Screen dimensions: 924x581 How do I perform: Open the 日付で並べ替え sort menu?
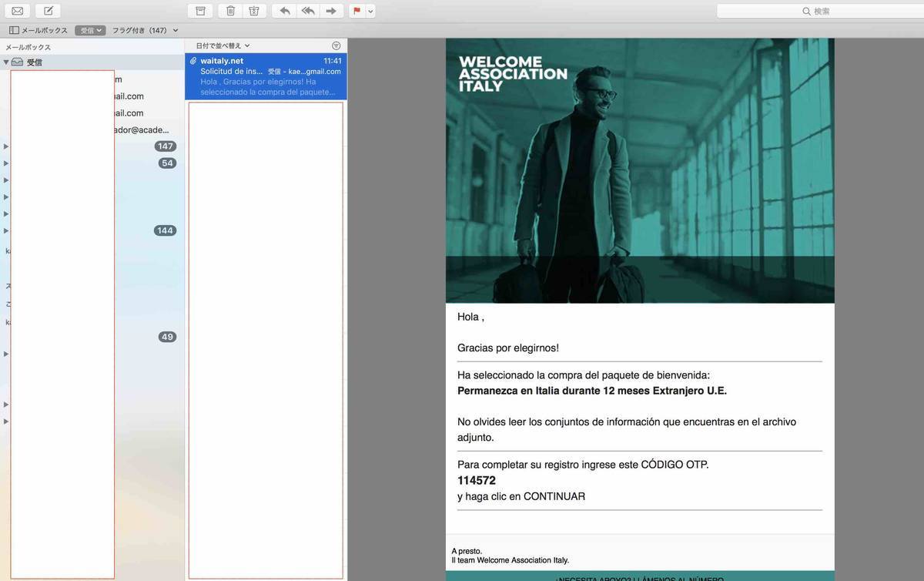(223, 45)
